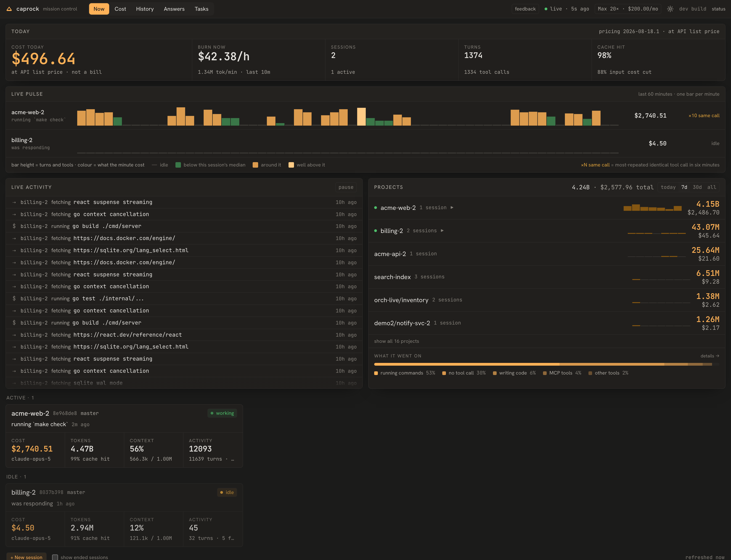Click '×10 same call' warning text
The height and width of the screenshot is (560, 731).
(x=704, y=116)
